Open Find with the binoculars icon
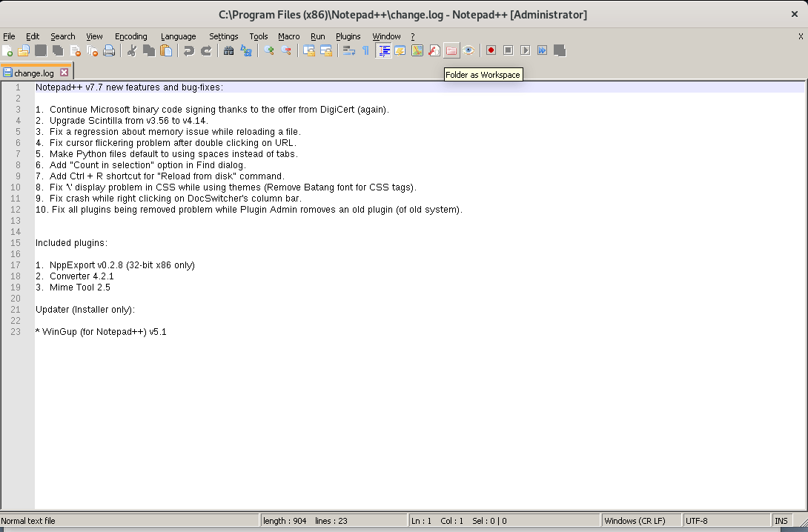The image size is (808, 532). click(x=229, y=50)
